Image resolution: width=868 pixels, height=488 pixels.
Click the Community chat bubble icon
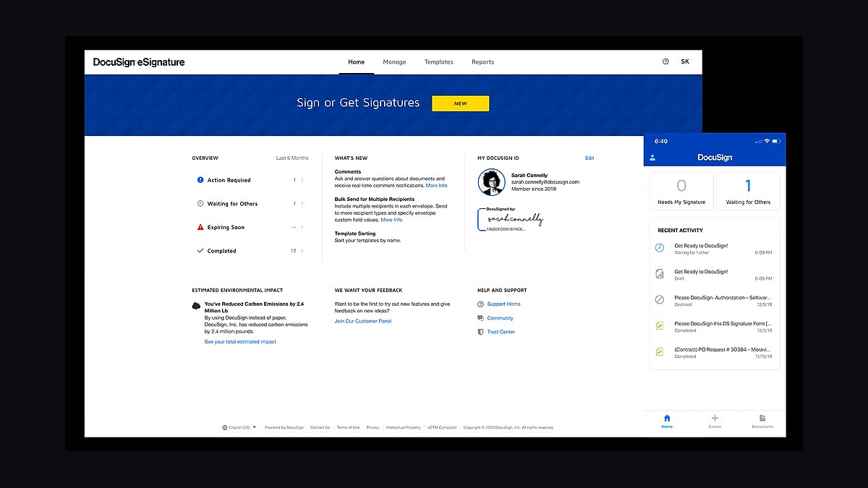(x=480, y=318)
